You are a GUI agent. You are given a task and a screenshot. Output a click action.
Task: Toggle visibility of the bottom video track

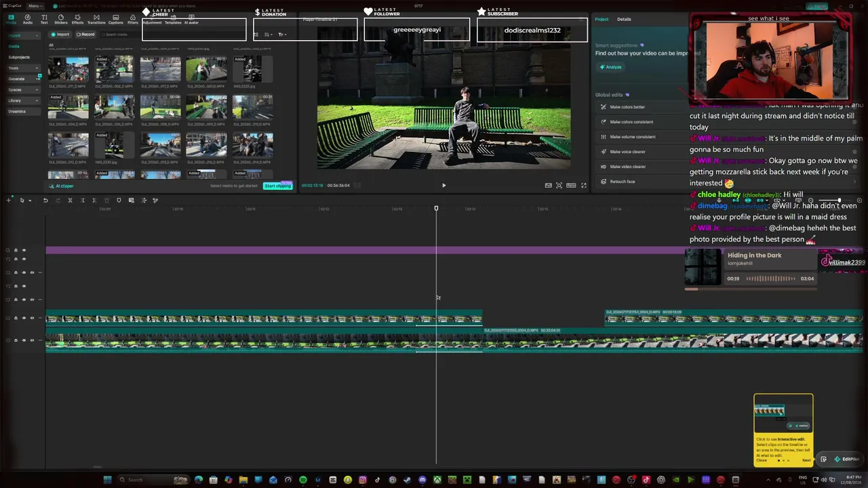[24, 340]
